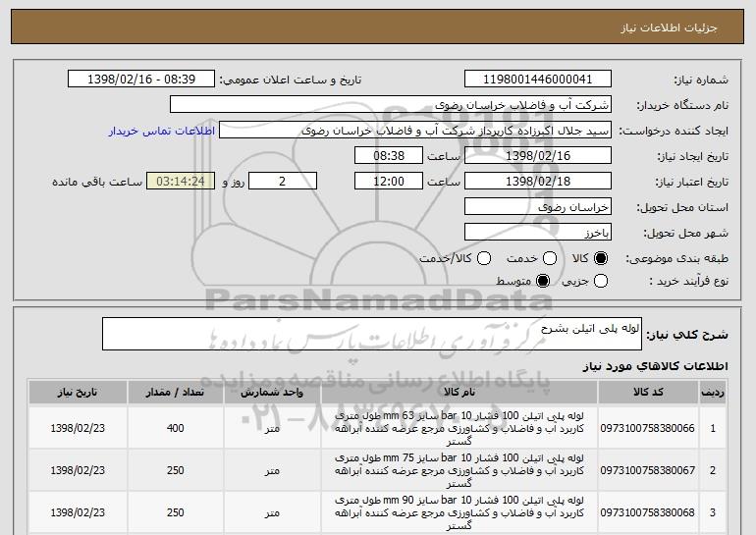
Task: Click the delivery city field باخرز
Action: click(538, 233)
